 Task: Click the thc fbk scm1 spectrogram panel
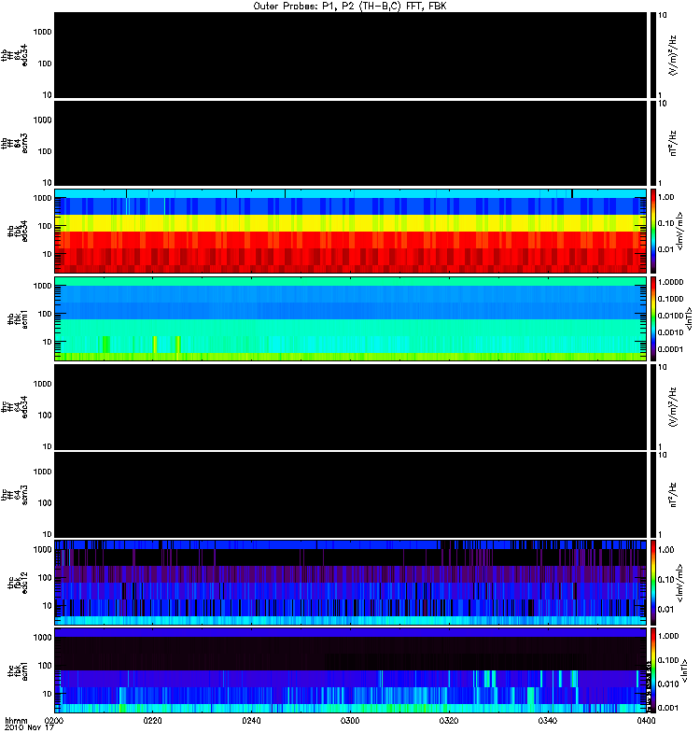351,670
